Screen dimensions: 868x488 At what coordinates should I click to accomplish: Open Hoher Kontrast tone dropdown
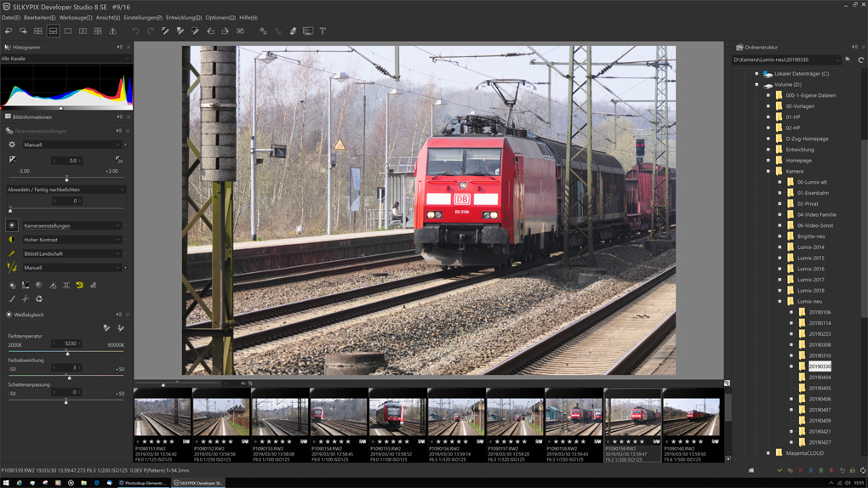71,240
